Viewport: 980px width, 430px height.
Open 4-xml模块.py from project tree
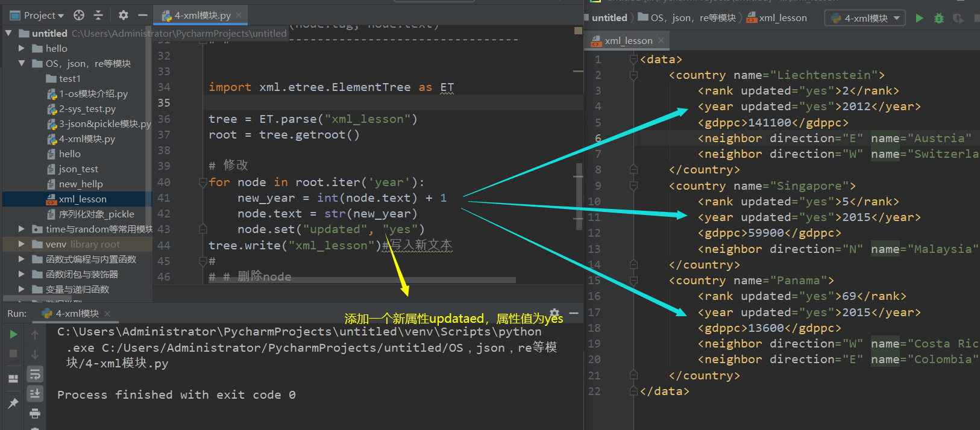click(81, 139)
